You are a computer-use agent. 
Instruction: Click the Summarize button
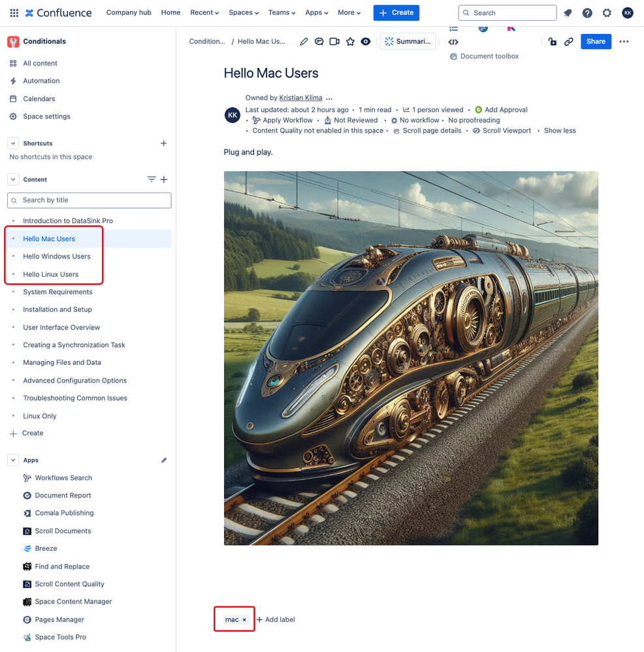(x=408, y=42)
